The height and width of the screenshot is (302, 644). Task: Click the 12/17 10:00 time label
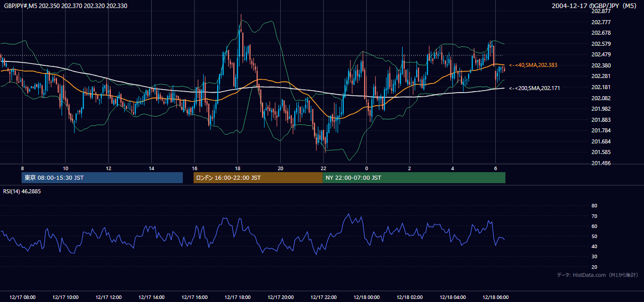[65, 297]
